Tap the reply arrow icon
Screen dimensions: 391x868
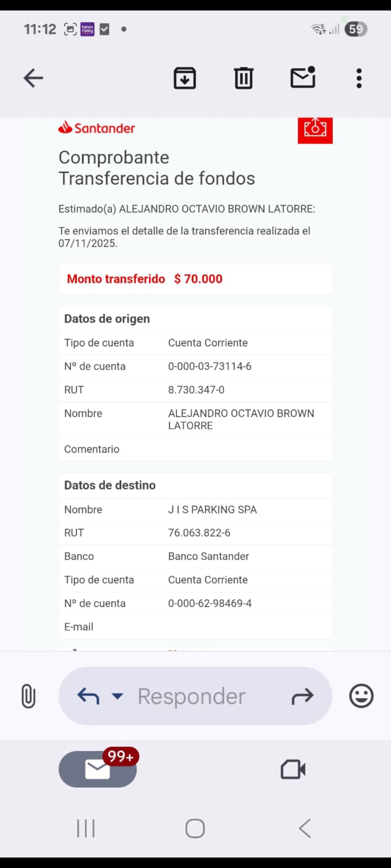88,696
